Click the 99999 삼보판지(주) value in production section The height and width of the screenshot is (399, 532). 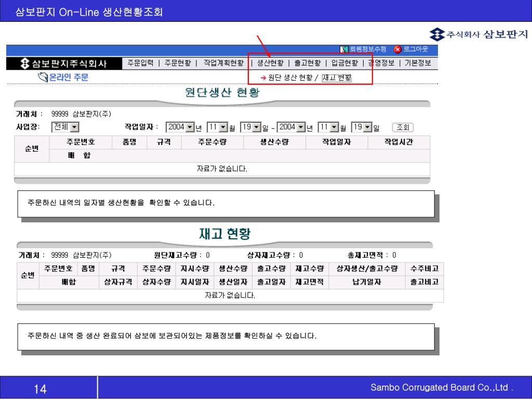tap(81, 114)
